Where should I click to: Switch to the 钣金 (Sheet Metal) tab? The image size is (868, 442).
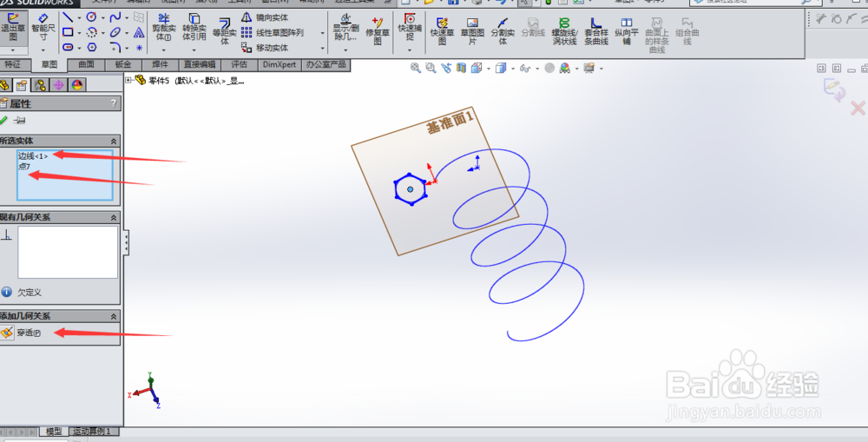tap(123, 65)
